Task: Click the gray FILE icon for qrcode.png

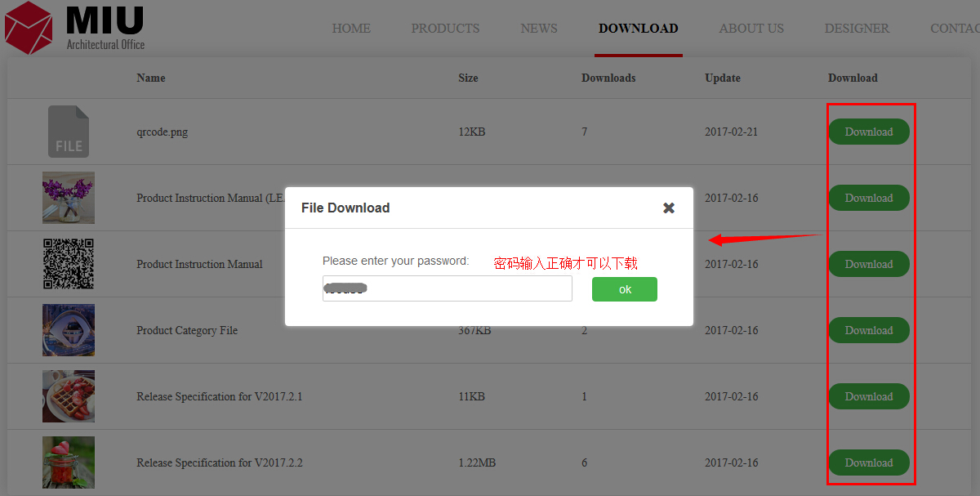Action: (x=69, y=132)
